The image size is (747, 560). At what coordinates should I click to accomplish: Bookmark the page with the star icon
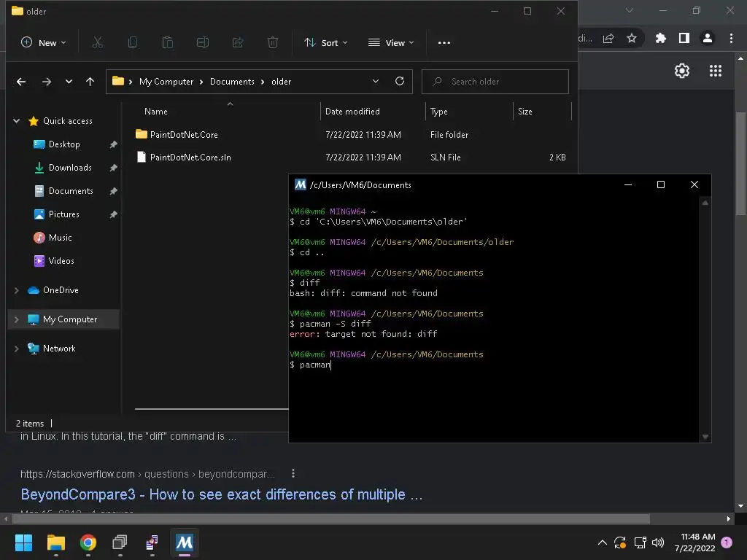pyautogui.click(x=632, y=38)
